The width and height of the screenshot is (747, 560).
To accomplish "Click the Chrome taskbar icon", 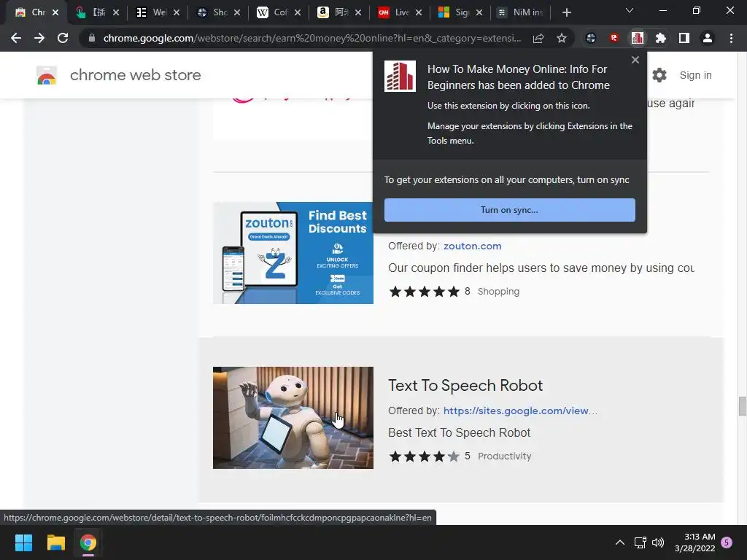I will click(88, 542).
